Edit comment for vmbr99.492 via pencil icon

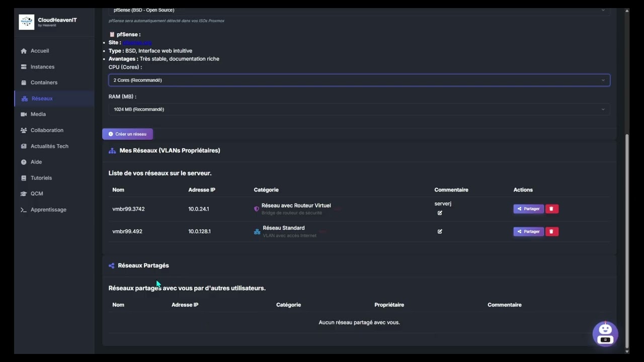(440, 231)
